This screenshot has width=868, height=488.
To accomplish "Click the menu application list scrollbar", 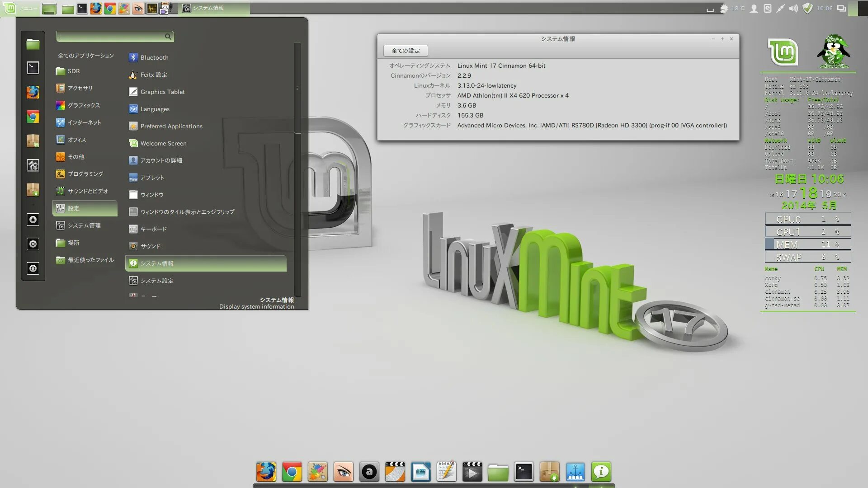I will 297,88.
